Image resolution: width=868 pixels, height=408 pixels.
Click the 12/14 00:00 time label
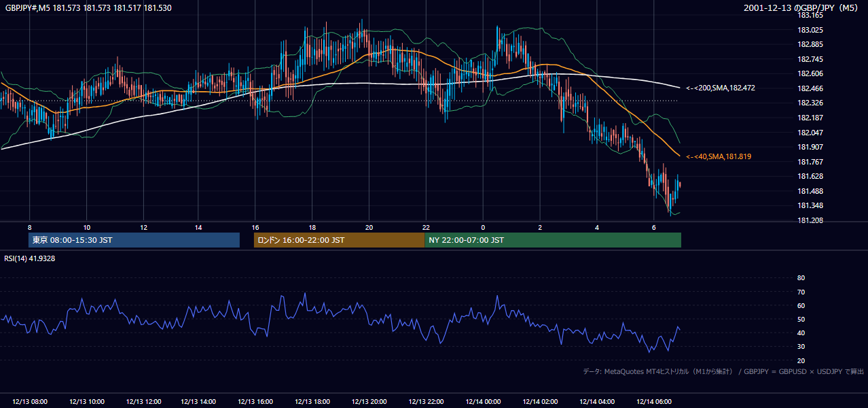click(x=483, y=402)
